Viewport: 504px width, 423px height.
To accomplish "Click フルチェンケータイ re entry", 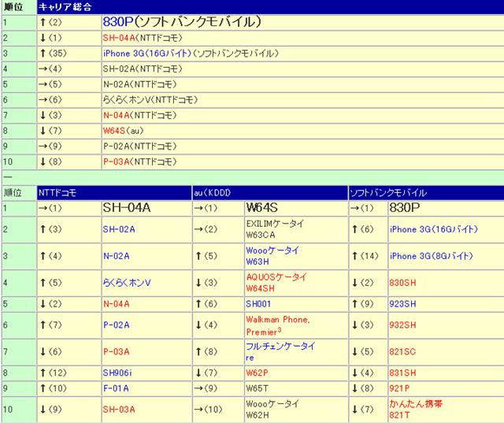I will point(280,352).
